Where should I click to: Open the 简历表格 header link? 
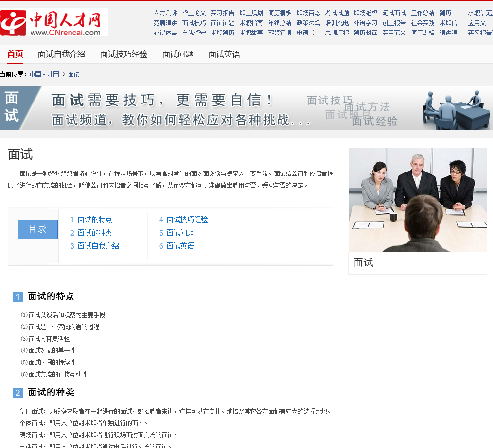pos(423,33)
